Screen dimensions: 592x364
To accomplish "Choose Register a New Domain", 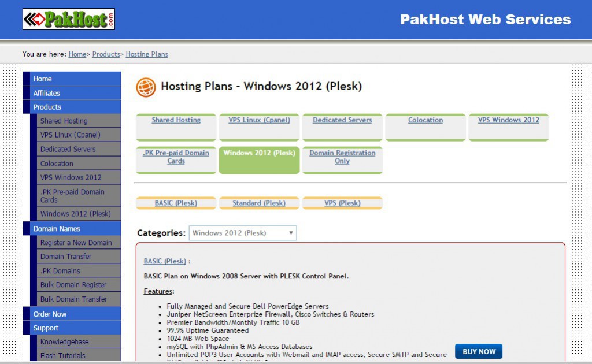I will click(79, 243).
